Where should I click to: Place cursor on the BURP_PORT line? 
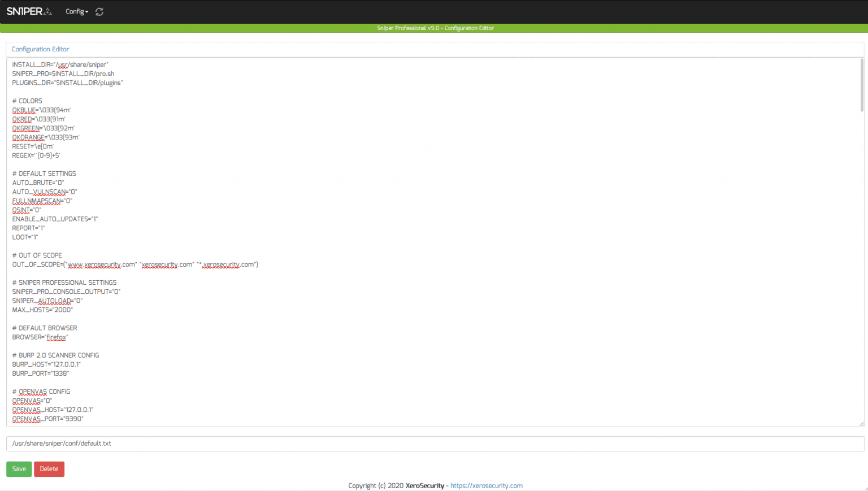41,373
